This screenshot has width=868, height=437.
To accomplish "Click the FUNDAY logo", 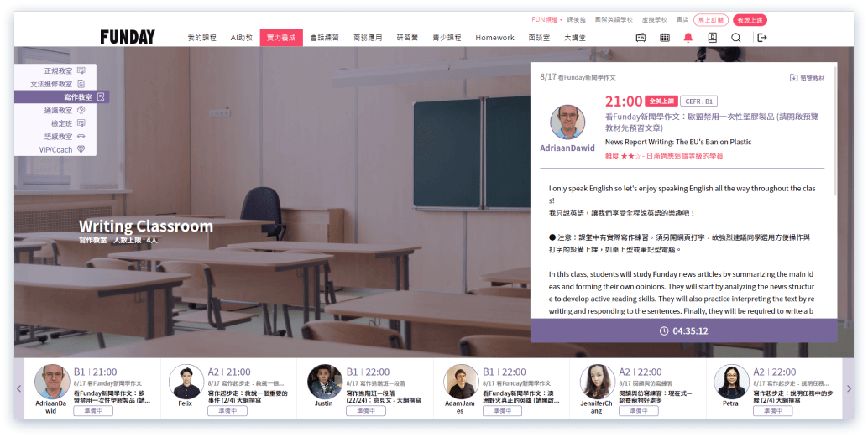I will coord(128,37).
